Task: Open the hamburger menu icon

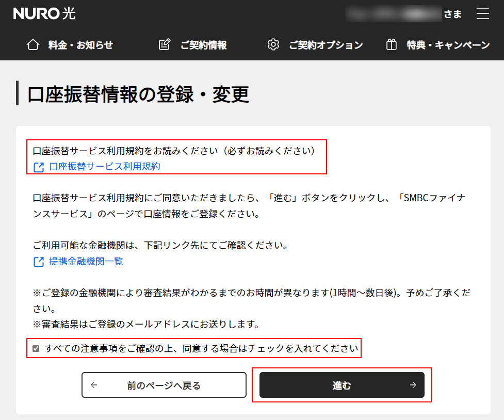Action: click(x=483, y=14)
